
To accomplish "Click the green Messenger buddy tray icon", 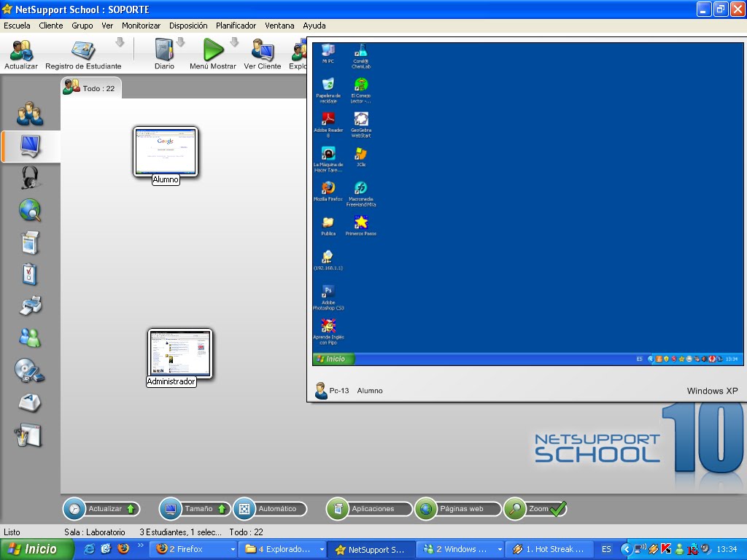I will coord(679,550).
